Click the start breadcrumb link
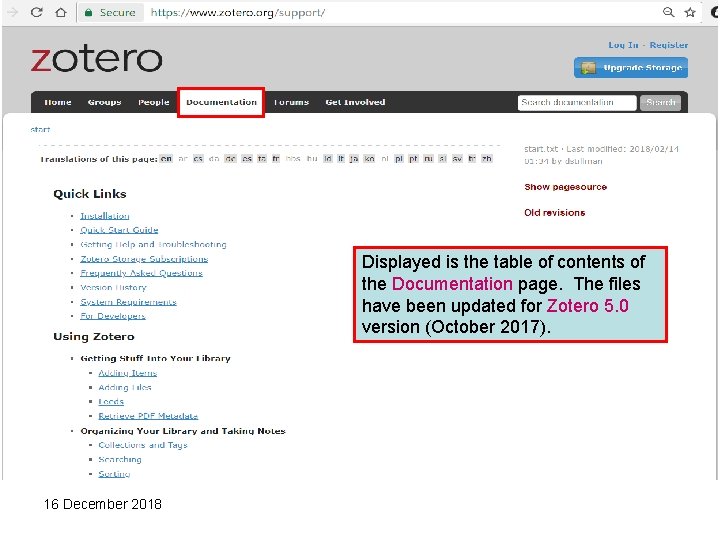The height and width of the screenshot is (540, 720). tap(40, 129)
